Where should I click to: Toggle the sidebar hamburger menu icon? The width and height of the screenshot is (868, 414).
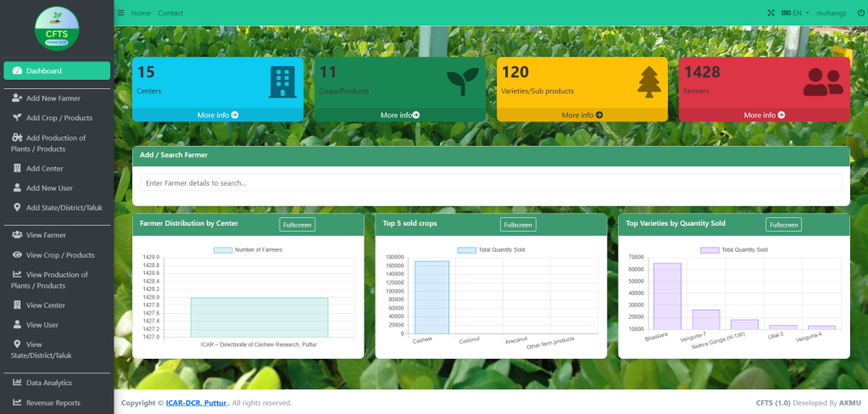[120, 14]
